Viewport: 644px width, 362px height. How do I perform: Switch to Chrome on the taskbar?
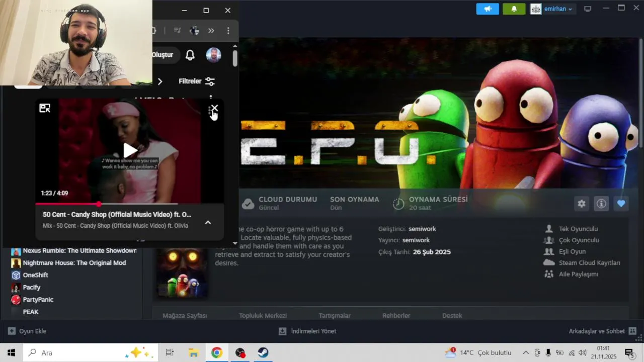217,352
